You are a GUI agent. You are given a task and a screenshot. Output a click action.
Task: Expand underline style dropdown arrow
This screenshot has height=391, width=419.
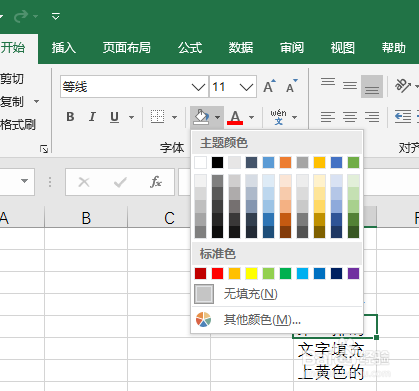tap(131, 117)
